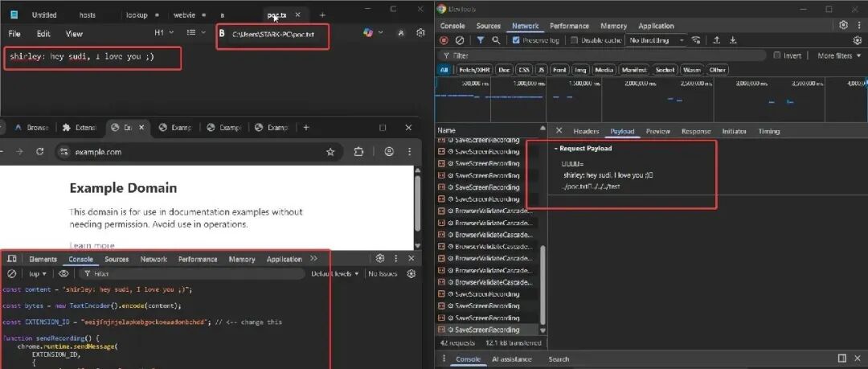Open console settings gear beside No Issues

[x=411, y=273]
